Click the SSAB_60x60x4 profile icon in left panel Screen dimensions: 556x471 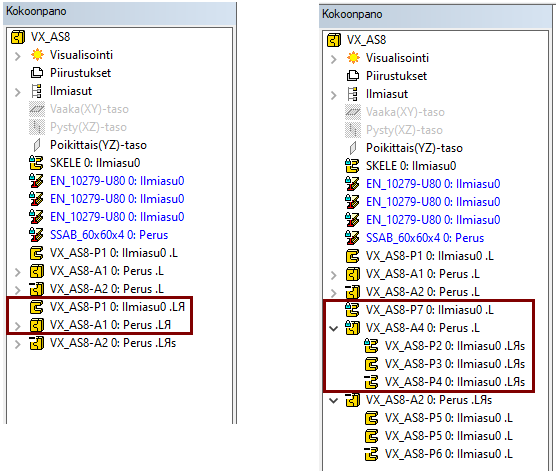(x=36, y=235)
